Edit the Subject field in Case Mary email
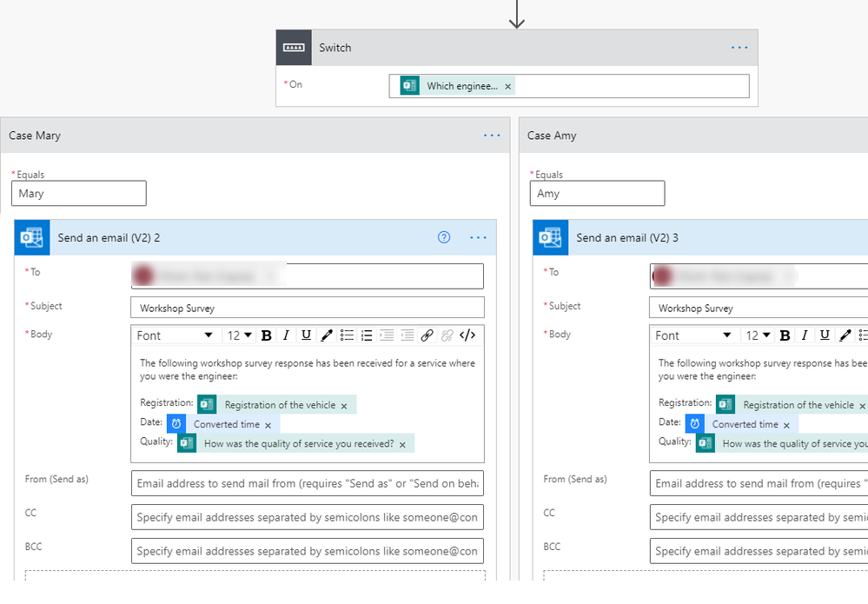 click(x=308, y=308)
